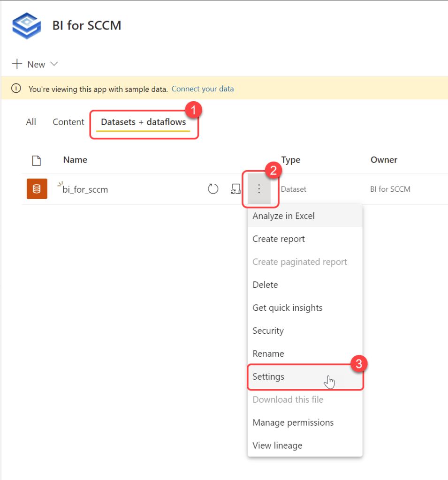
Task: Open the More options vertical ellipsis
Action: (259, 189)
